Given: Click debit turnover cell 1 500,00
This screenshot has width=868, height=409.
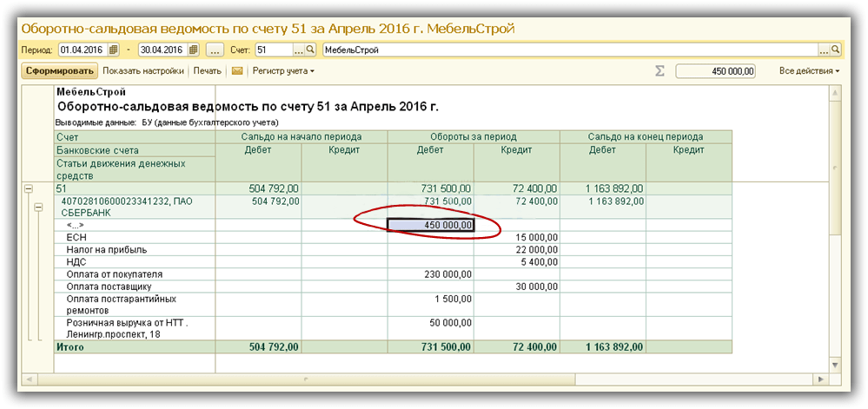Looking at the screenshot, I should tap(431, 305).
